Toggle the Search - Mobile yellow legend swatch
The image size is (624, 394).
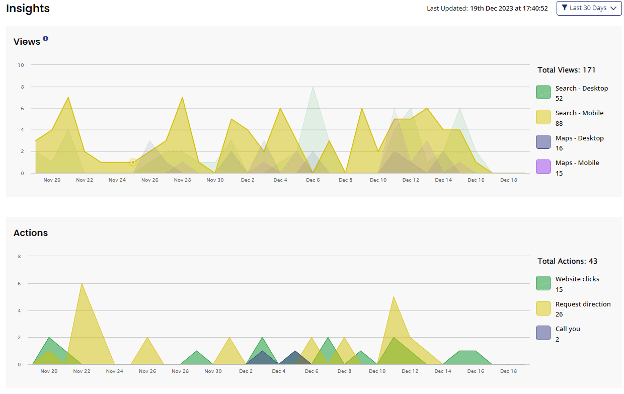(543, 117)
